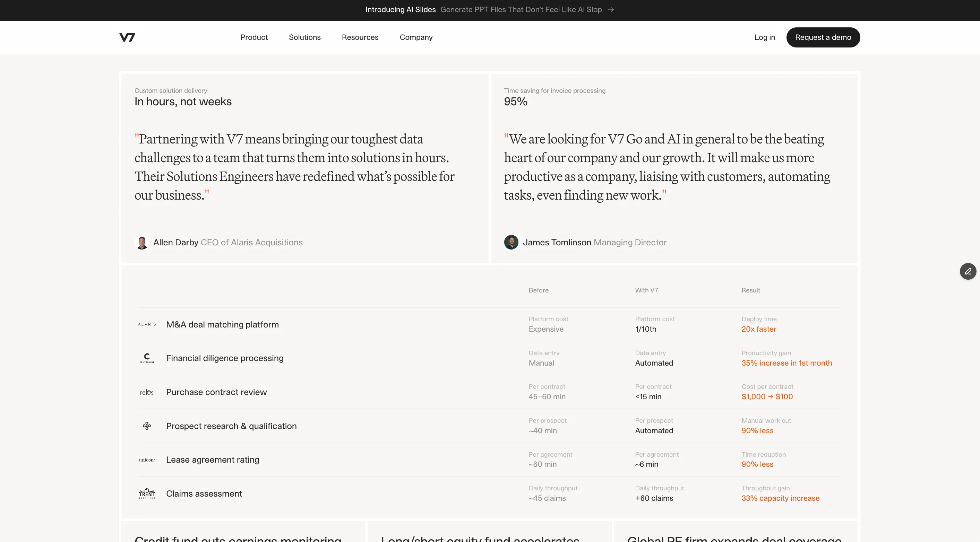Expand the Resources menu

coord(360,37)
